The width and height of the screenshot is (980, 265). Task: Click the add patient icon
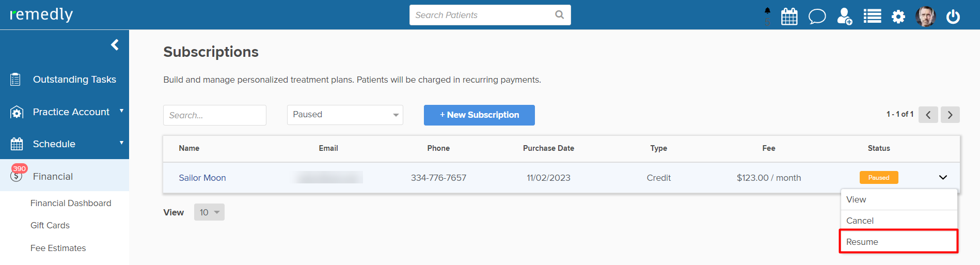845,17
